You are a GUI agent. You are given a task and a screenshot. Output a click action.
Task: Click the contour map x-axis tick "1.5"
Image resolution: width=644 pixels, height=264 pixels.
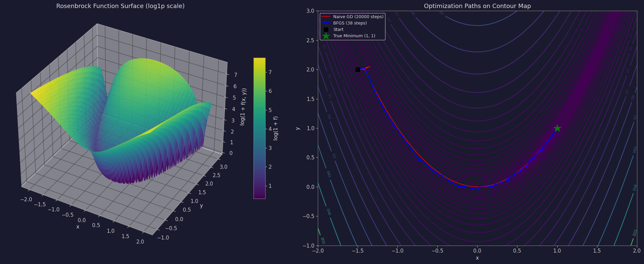(x=597, y=251)
